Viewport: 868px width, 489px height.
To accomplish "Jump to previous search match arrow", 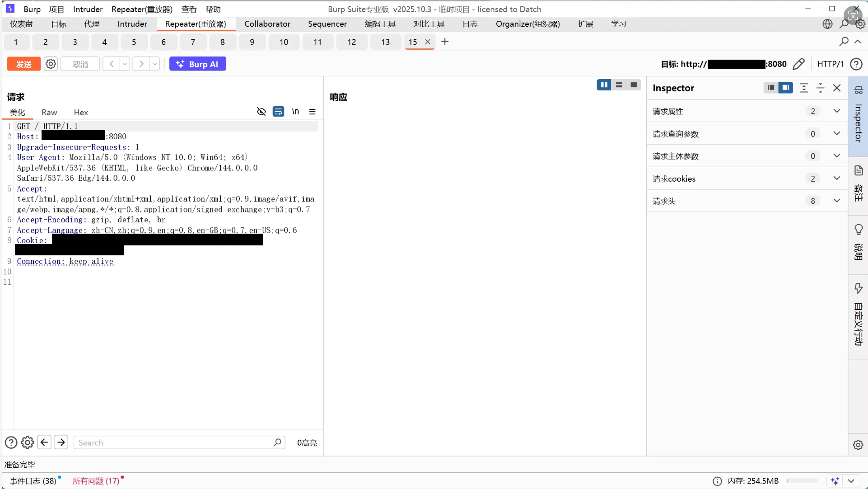I will [x=44, y=442].
